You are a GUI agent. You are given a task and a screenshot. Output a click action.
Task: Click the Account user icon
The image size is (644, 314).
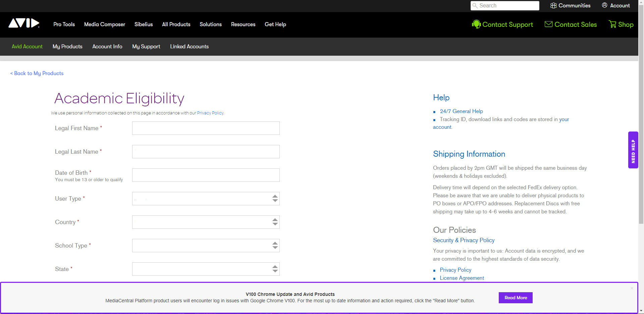(604, 5)
